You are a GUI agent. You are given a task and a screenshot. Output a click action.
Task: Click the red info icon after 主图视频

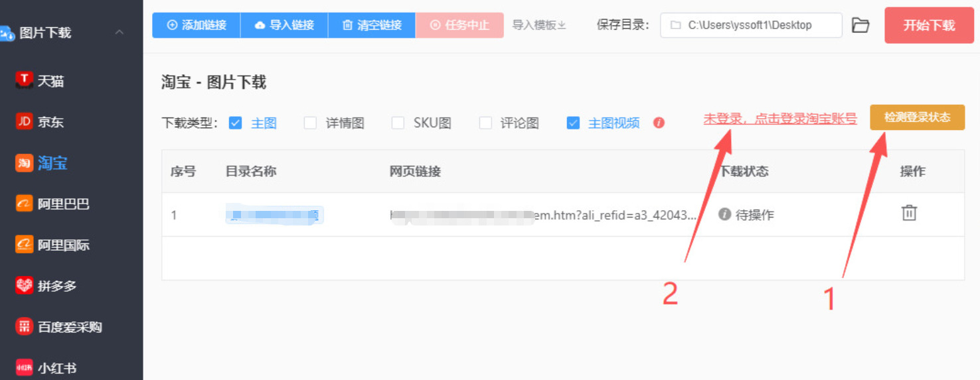(659, 123)
